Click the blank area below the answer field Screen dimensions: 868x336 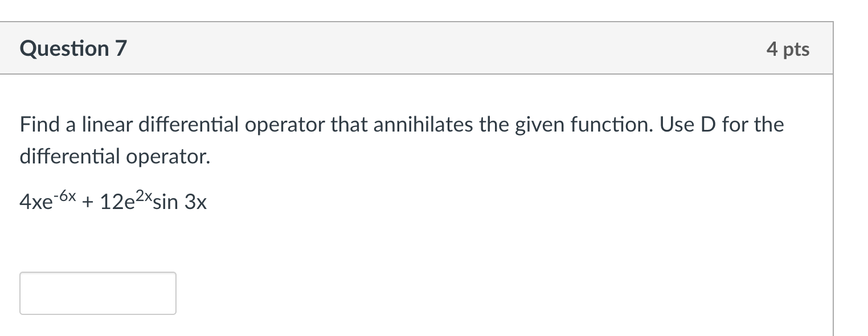pos(97,327)
